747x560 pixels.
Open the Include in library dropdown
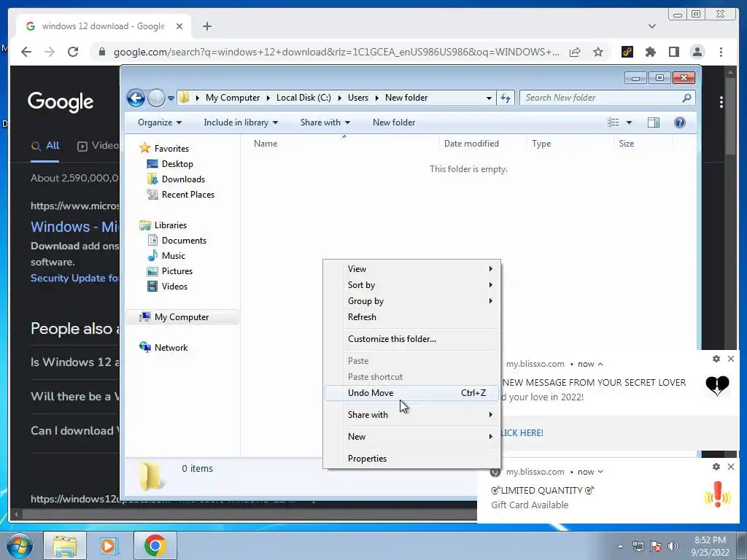(241, 122)
